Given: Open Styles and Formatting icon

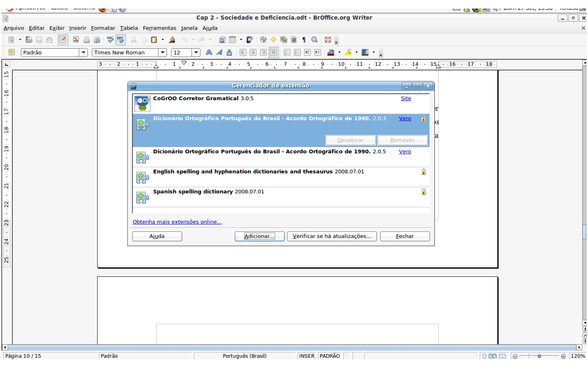Looking at the screenshot, I should point(11,52).
